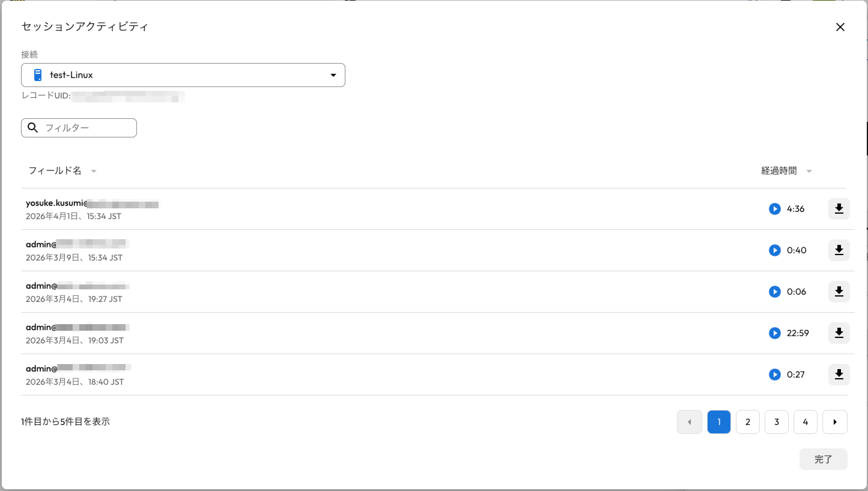Click the フィルター search field
The height and width of the screenshot is (491, 868).
click(x=86, y=128)
